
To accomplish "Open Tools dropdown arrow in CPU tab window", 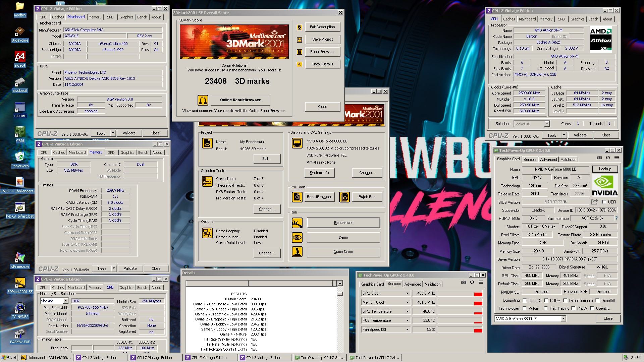I will (x=564, y=135).
